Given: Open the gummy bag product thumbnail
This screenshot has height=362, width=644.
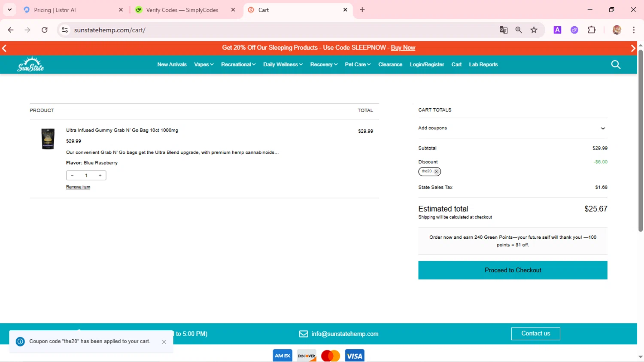Looking at the screenshot, I should pyautogui.click(x=48, y=139).
